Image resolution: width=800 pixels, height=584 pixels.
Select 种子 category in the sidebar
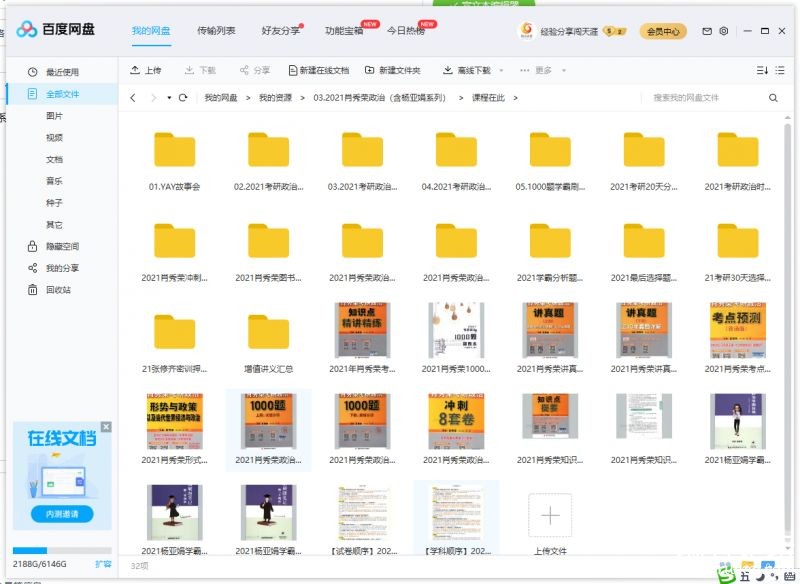click(x=55, y=203)
